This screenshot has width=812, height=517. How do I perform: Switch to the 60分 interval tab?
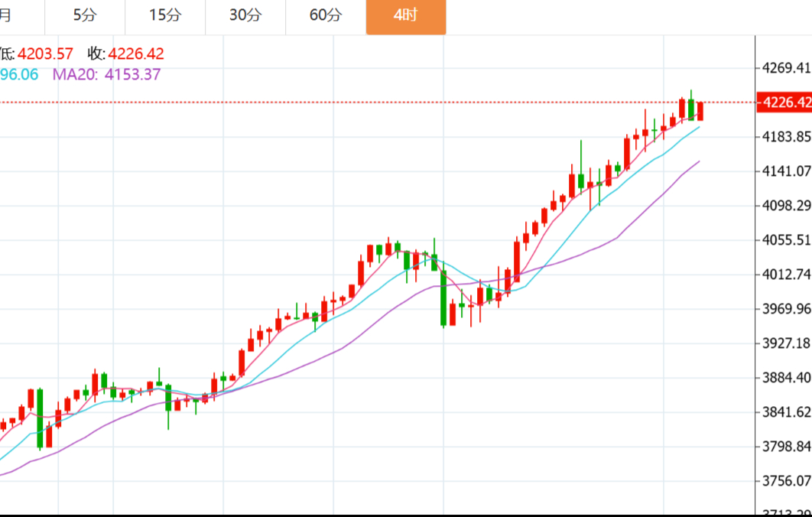pos(326,15)
